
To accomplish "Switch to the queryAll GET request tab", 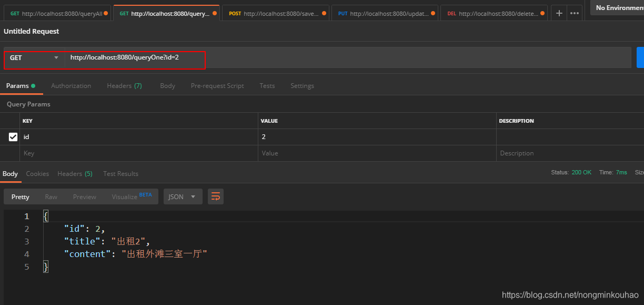I will [x=58, y=13].
